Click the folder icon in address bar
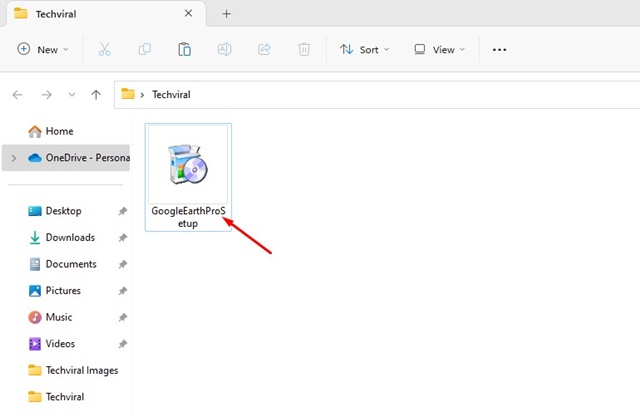Image resolution: width=640 pixels, height=416 pixels. 128,94
